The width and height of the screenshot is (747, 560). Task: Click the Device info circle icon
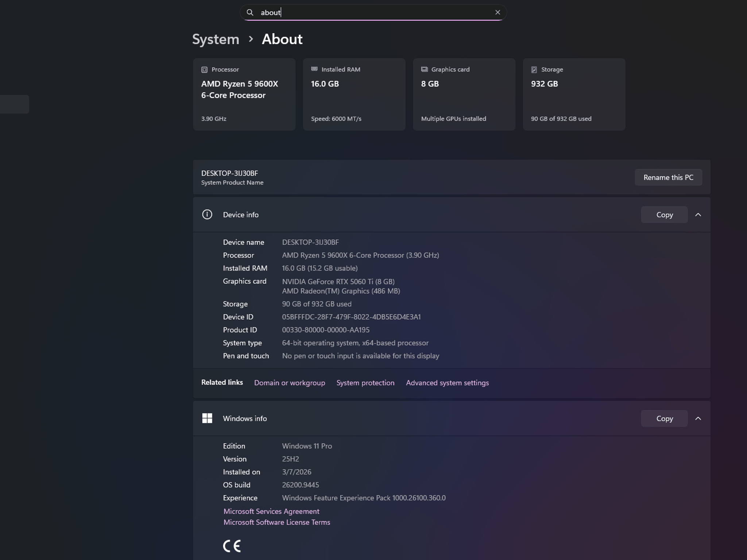point(207,214)
